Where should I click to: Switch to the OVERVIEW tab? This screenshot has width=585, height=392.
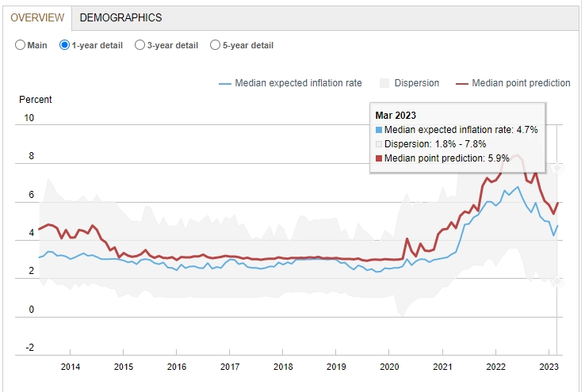click(37, 17)
